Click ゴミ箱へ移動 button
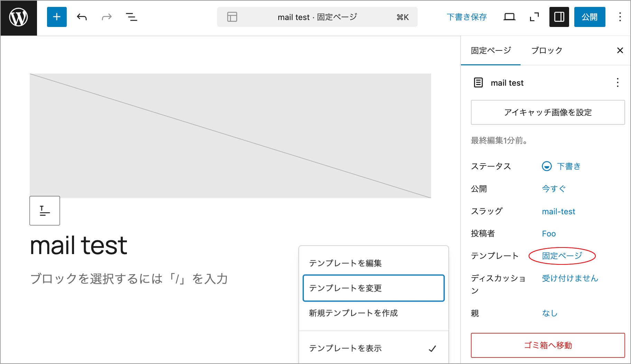Viewport: 631px width, 364px height. point(548,345)
